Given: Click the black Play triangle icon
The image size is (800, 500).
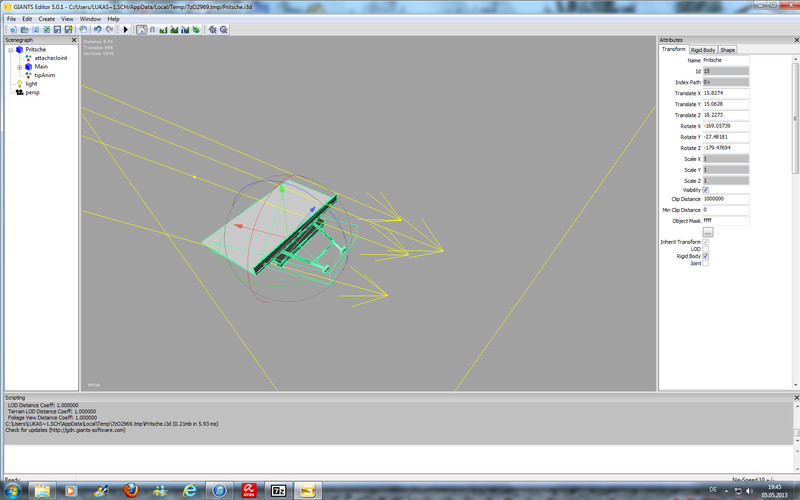Looking at the screenshot, I should [x=126, y=30].
